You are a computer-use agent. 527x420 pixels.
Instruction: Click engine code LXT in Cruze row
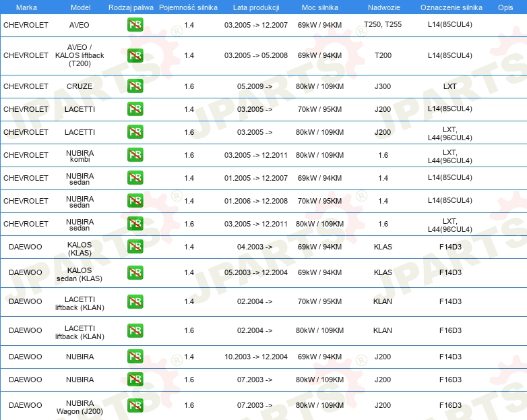coord(449,86)
